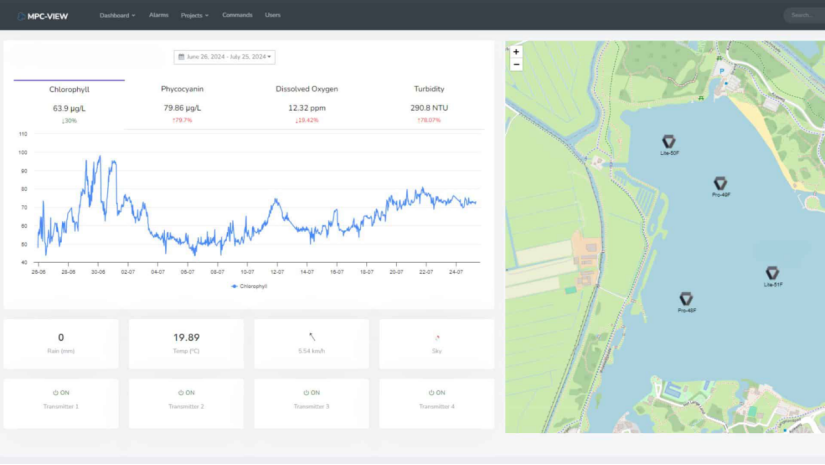Zoom in on the map
825x465 pixels.
(x=516, y=51)
